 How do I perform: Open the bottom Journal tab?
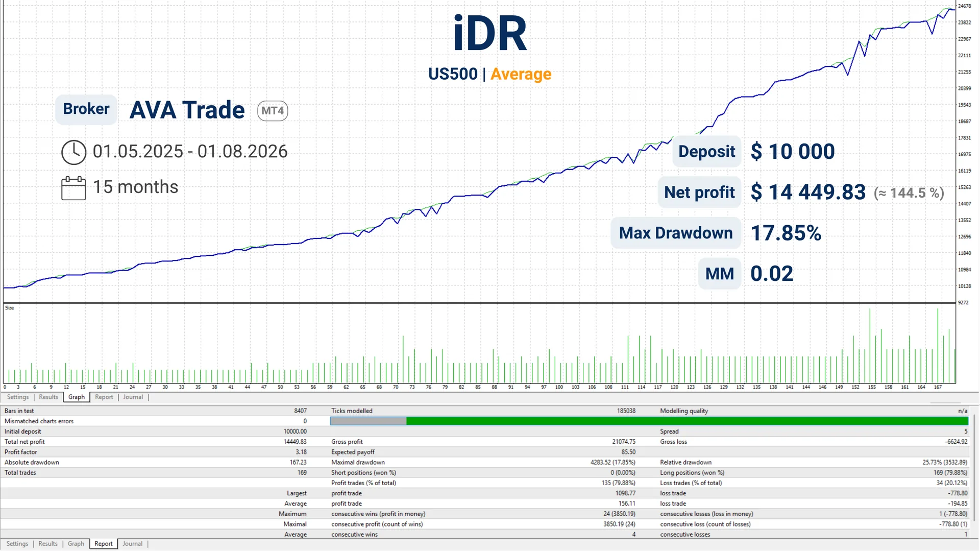pos(132,544)
